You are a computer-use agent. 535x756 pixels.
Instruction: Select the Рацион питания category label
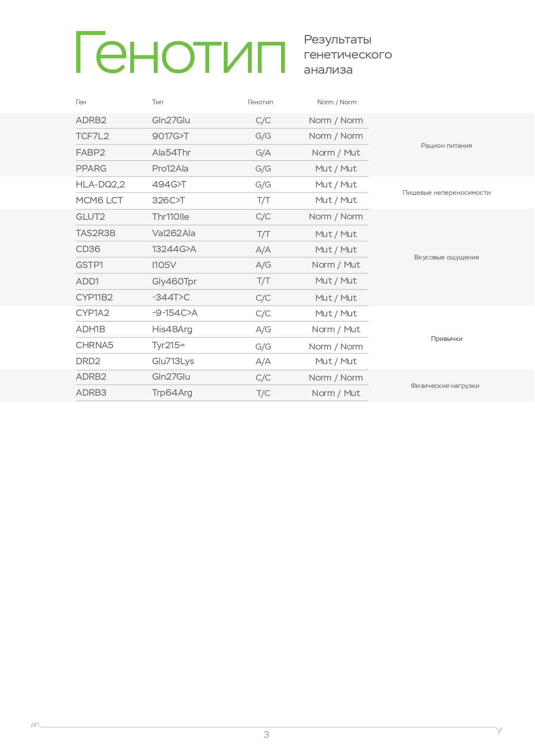pyautogui.click(x=446, y=146)
